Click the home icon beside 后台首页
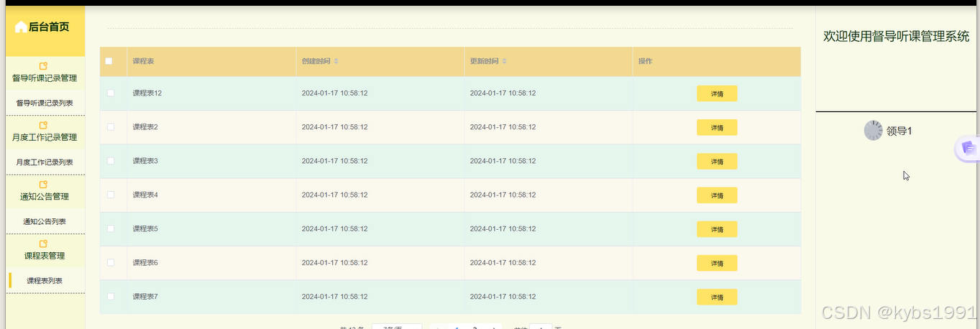Image resolution: width=980 pixels, height=329 pixels. coord(21,27)
